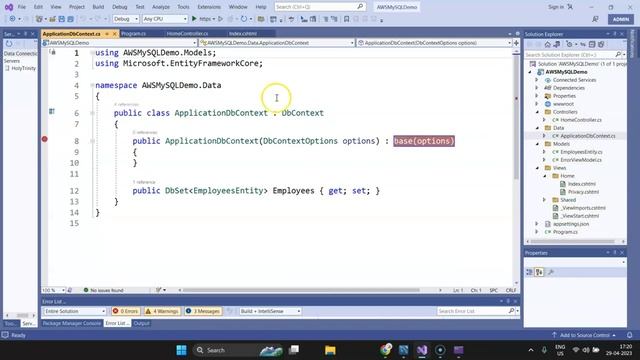Image resolution: width=640 pixels, height=360 pixels.
Task: Open File Explorer from the taskbar
Action: (x=330, y=350)
